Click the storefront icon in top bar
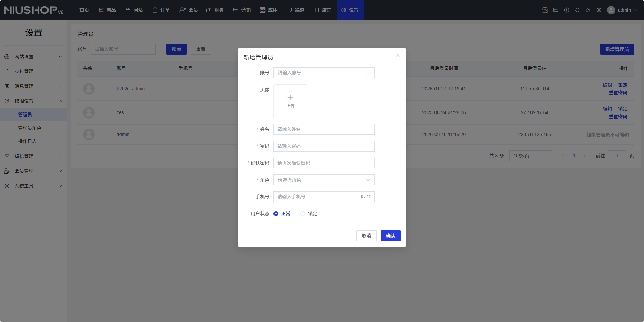The width and height of the screenshot is (644, 322). (545, 10)
